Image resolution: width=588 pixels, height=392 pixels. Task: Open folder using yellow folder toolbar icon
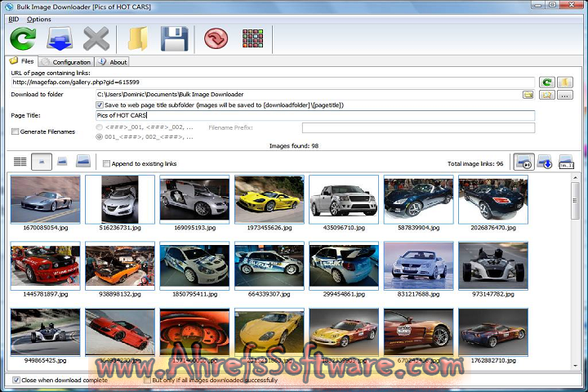coord(137,38)
